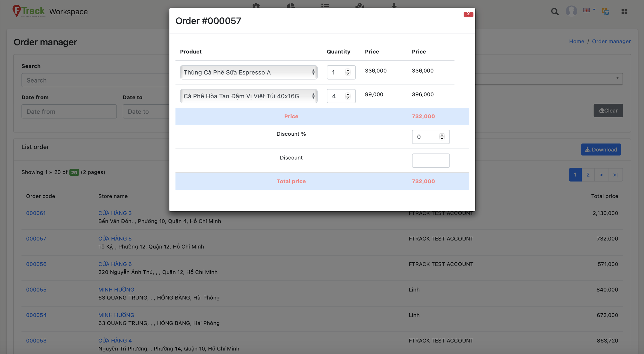Open the Thùng Cà Phê Sữa Espresso A dropdown
644x354 pixels.
pos(248,72)
